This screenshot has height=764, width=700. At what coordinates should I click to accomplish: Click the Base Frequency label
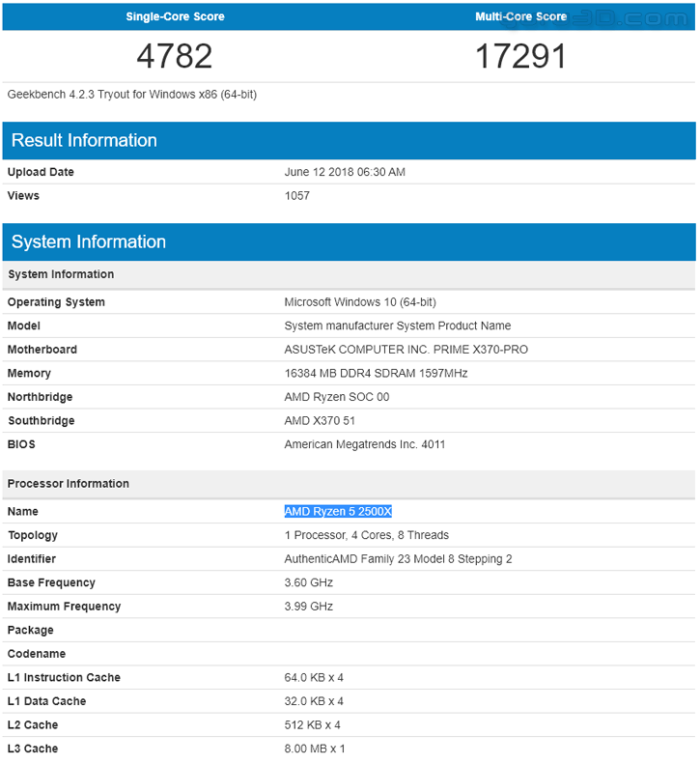pos(51,583)
